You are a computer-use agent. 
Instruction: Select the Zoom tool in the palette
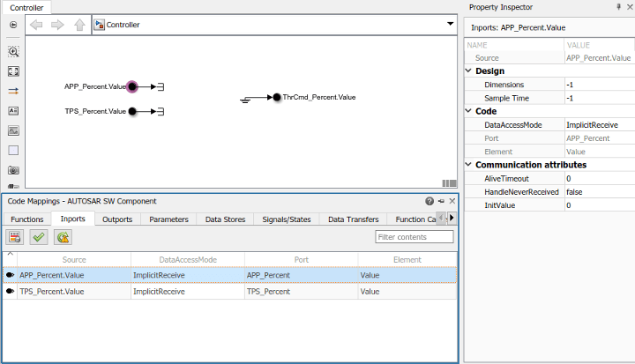pos(13,51)
